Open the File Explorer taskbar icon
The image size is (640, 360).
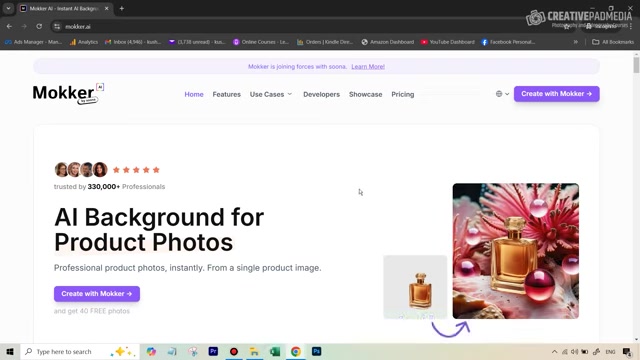(x=254, y=351)
